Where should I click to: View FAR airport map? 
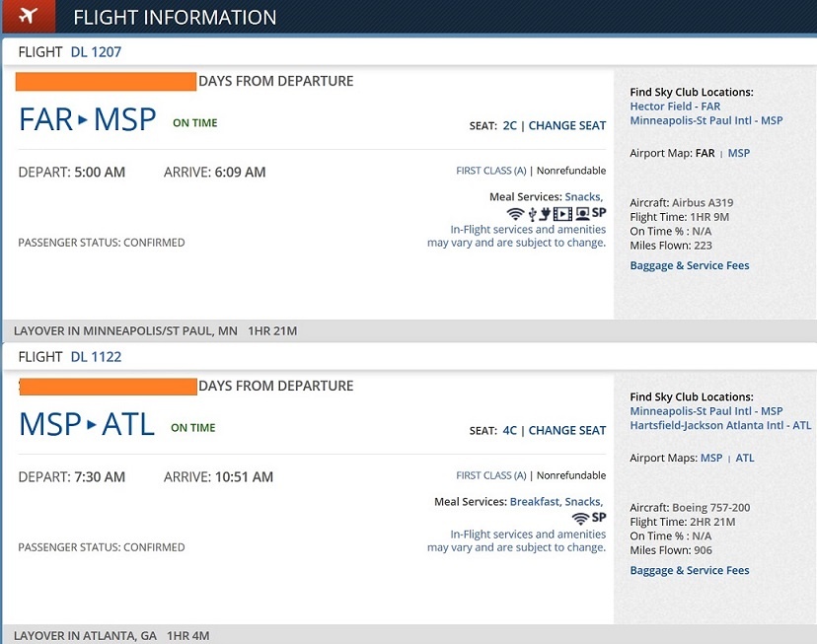click(705, 153)
